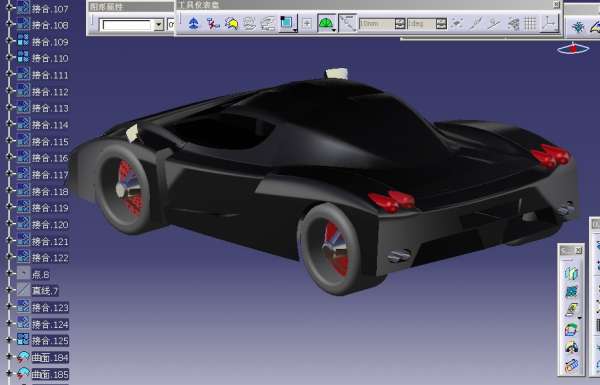Screen dimensions: 600x385
Task: Click the small plus-box icon in tools dashboard
Action: pyautogui.click(x=307, y=23)
